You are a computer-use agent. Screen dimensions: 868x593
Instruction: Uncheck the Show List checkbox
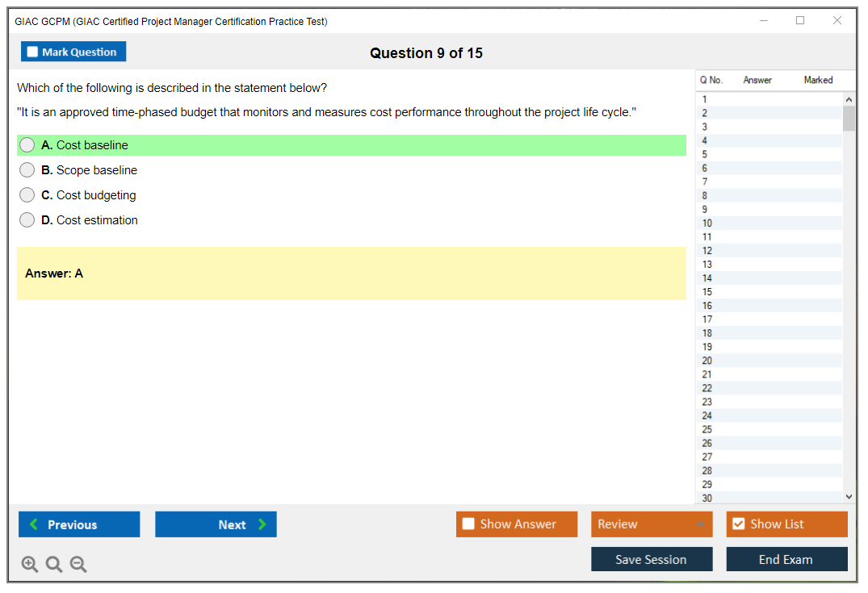738,524
